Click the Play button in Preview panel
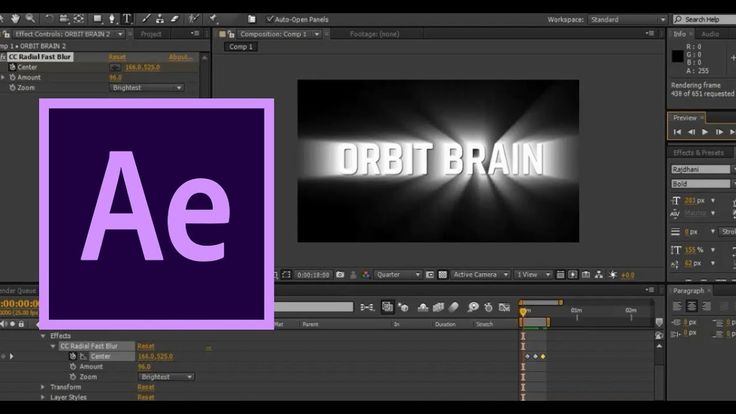The image size is (736, 414). 705,132
